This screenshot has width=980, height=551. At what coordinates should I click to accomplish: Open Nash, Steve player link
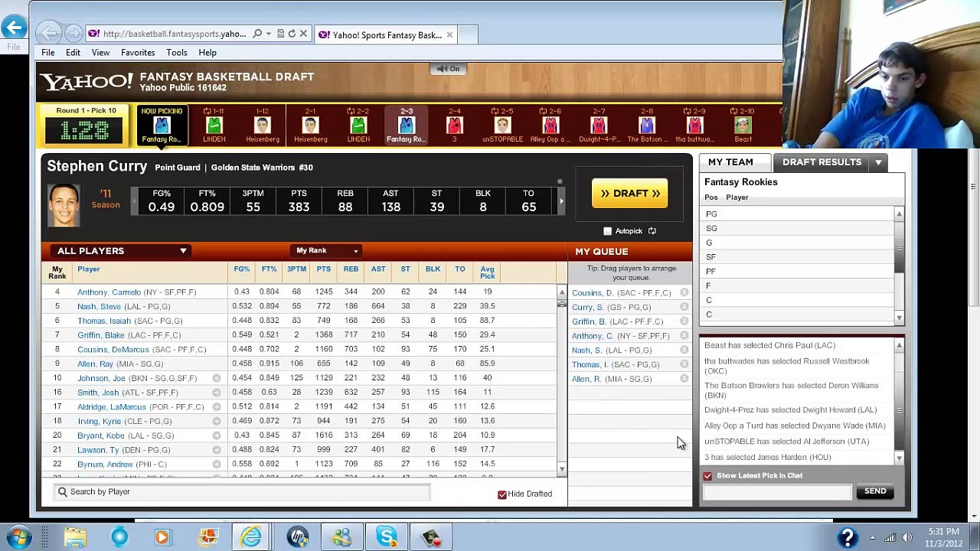point(100,306)
